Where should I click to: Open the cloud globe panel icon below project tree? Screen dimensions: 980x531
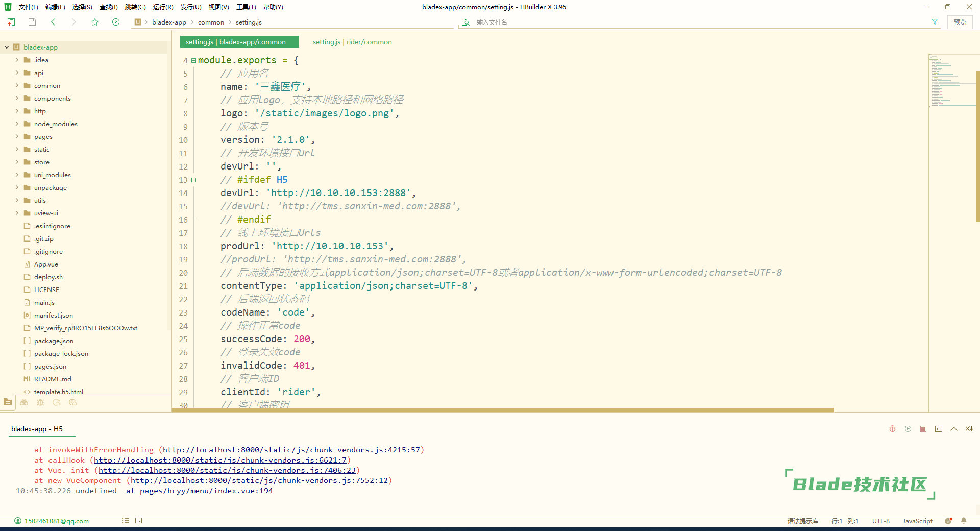73,402
